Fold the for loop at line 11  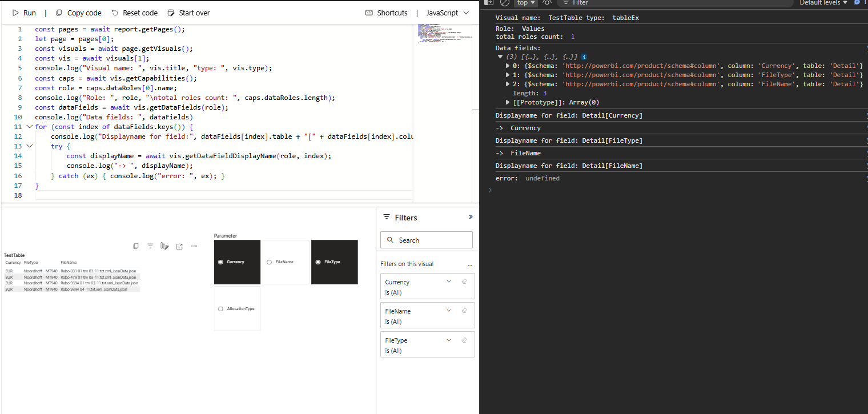[30, 127]
